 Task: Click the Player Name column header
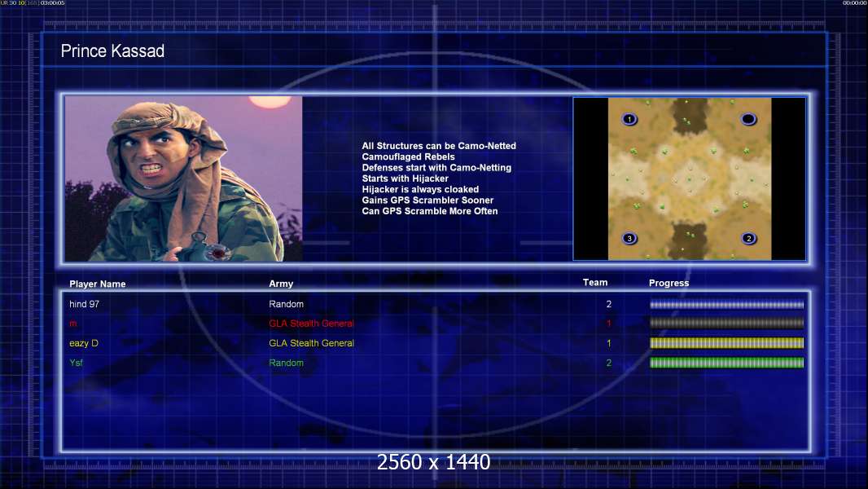pyautogui.click(x=98, y=284)
